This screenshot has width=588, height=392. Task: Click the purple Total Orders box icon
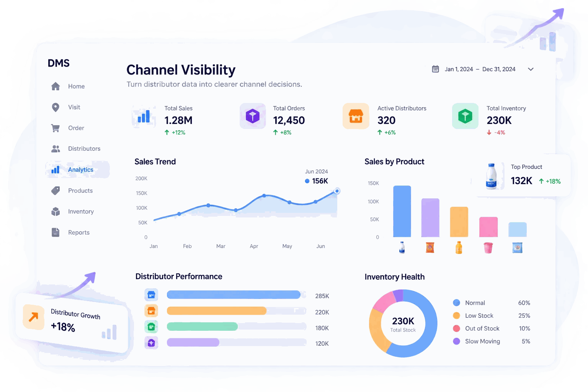(x=253, y=116)
